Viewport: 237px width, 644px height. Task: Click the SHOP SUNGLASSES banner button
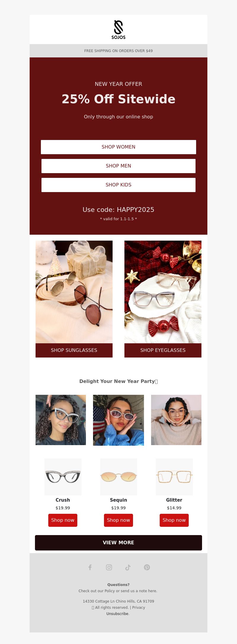click(x=74, y=350)
